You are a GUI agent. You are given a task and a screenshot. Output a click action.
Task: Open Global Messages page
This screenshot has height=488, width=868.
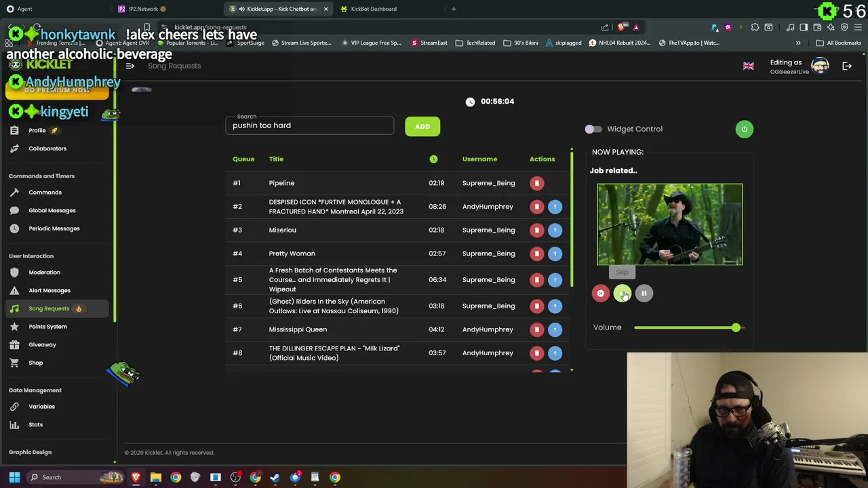pyautogui.click(x=52, y=211)
